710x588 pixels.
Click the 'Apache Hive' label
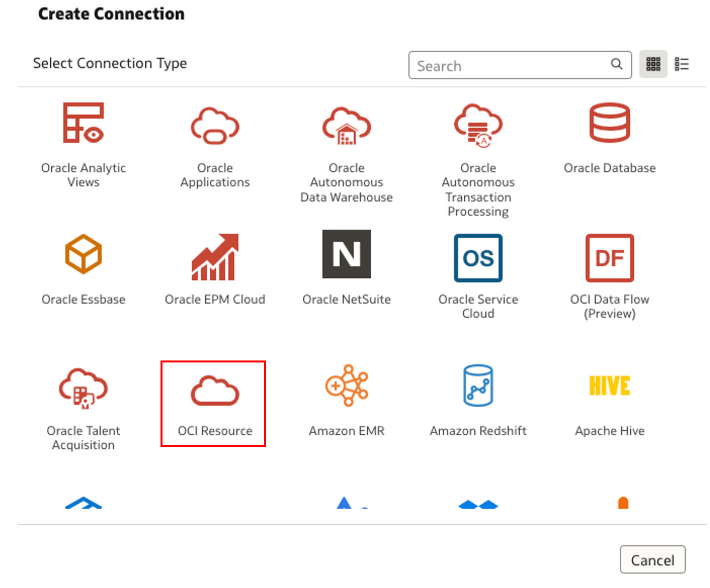pyautogui.click(x=610, y=431)
